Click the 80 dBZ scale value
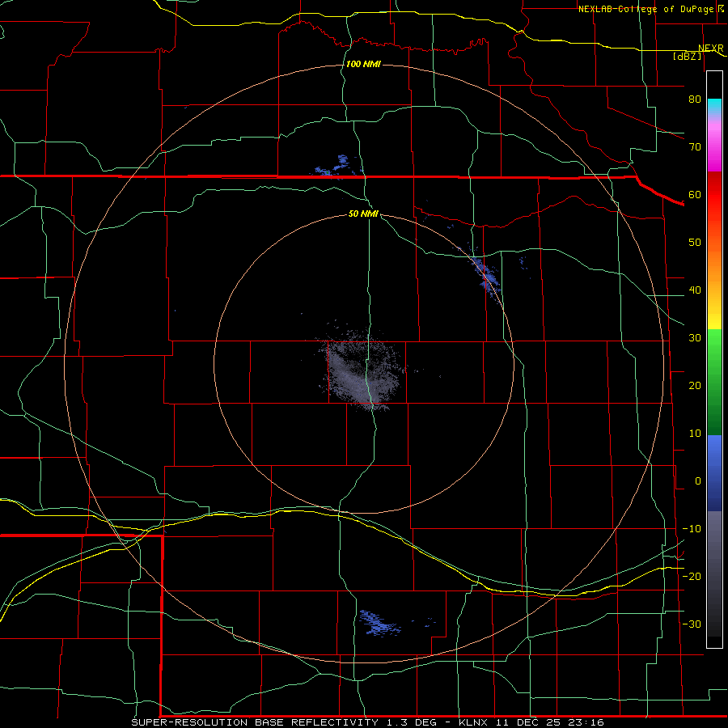The width and height of the screenshot is (728, 728). click(x=695, y=99)
